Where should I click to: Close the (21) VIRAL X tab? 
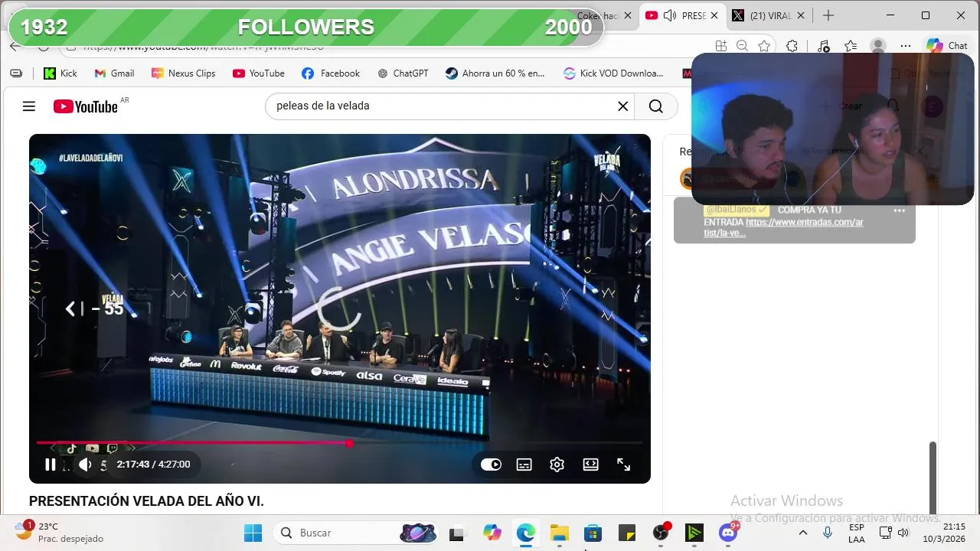801,15
